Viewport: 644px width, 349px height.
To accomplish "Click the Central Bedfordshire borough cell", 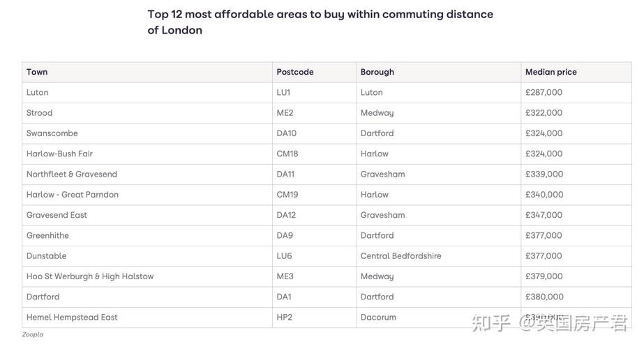I will (401, 256).
